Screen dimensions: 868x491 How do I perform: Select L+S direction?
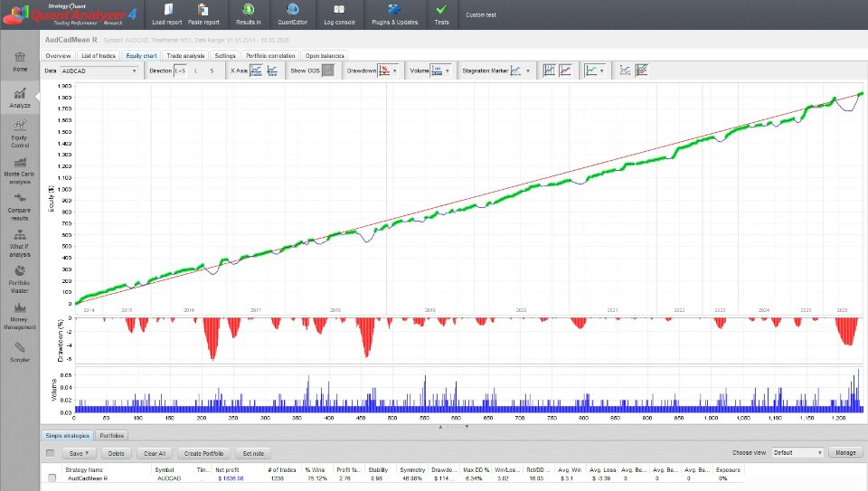coord(180,71)
